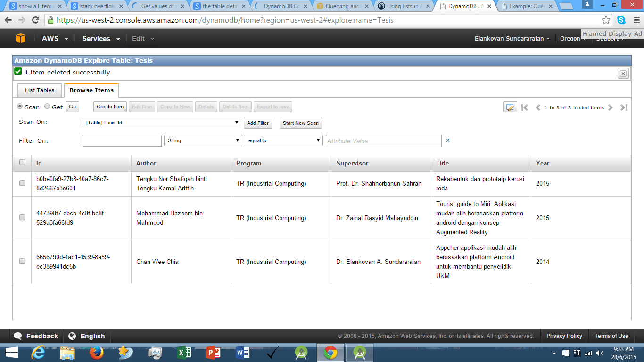This screenshot has height=362, width=644.
Task: Check the row for Mohammad Hazeem bin Mahmood
Action: pyautogui.click(x=22, y=217)
